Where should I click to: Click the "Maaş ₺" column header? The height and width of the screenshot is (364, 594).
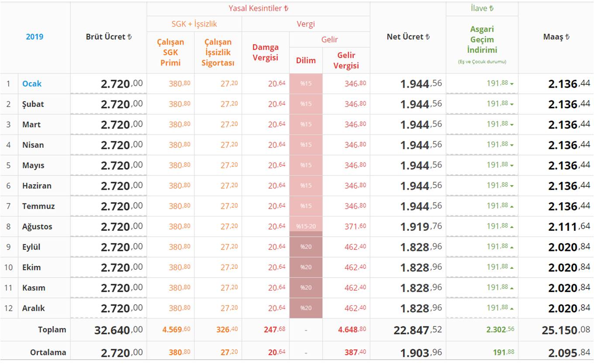click(556, 37)
